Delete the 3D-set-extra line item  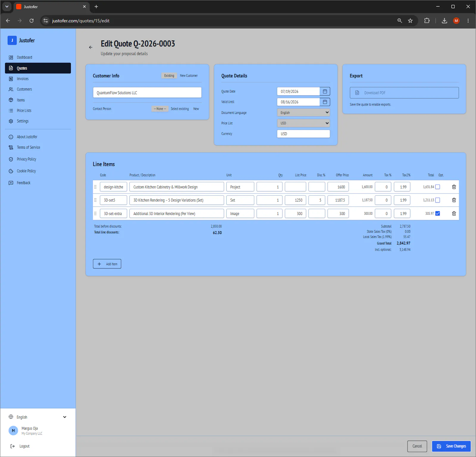point(454,213)
